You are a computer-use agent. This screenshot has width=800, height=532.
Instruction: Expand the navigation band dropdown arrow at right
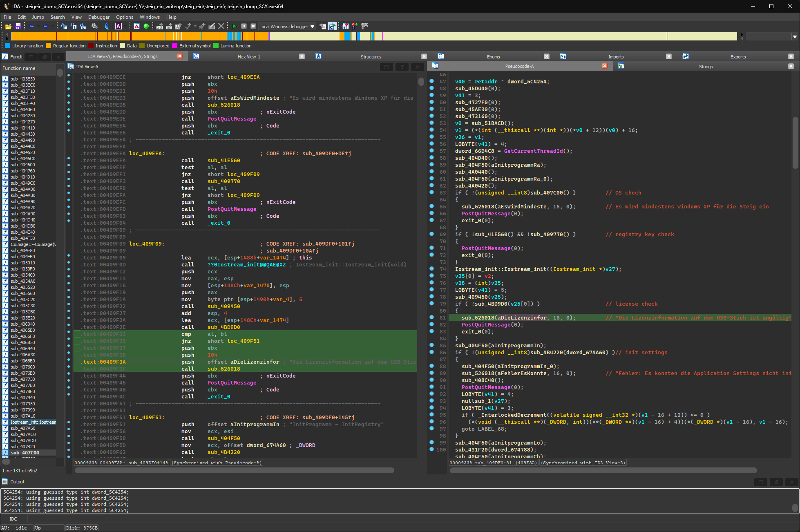tap(795, 37)
